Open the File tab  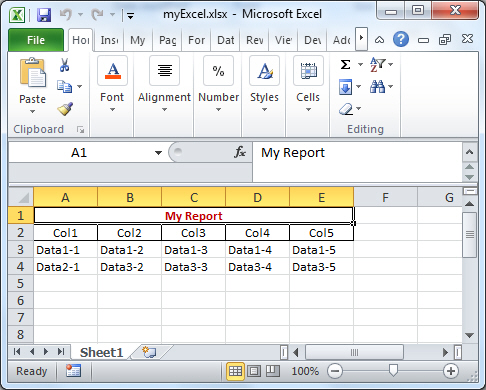36,40
